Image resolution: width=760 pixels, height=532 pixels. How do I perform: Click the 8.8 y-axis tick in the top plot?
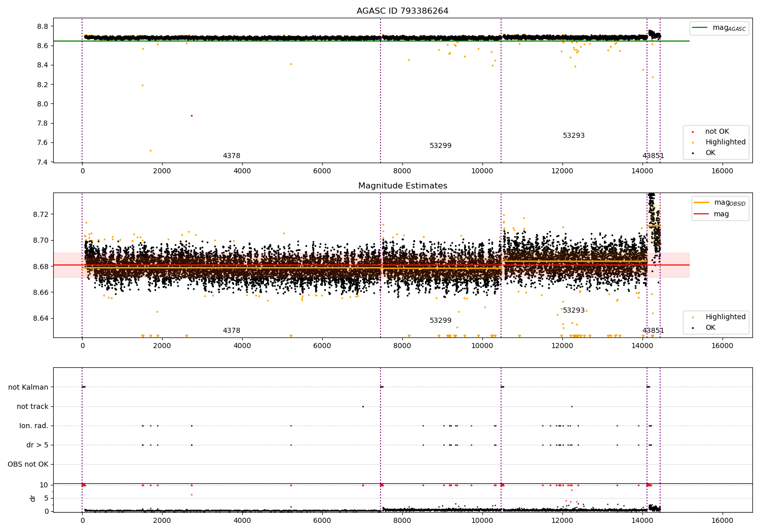[43, 26]
